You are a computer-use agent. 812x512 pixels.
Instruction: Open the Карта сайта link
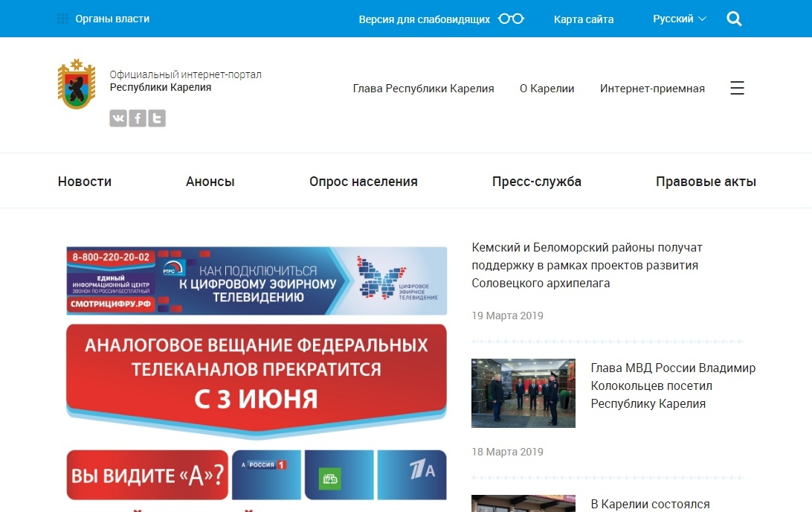(x=584, y=19)
